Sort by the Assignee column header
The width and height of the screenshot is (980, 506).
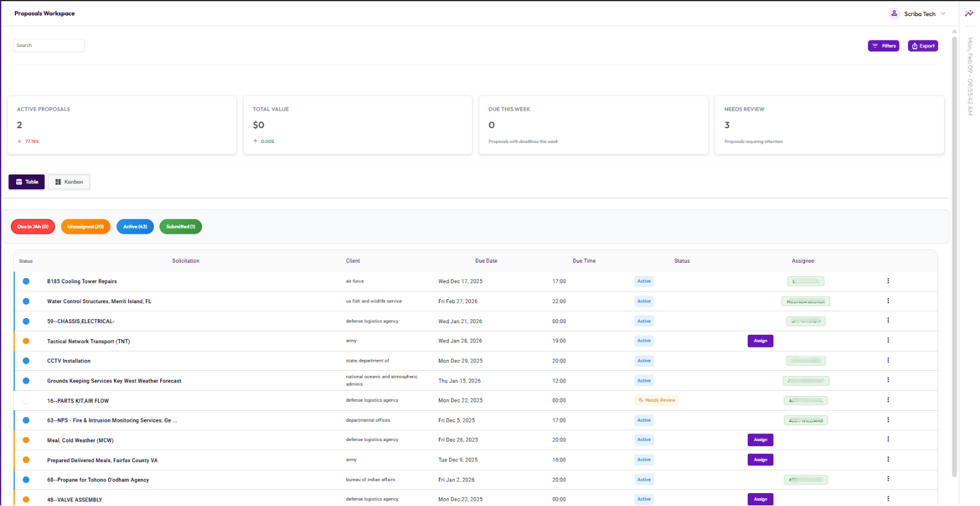[803, 261]
